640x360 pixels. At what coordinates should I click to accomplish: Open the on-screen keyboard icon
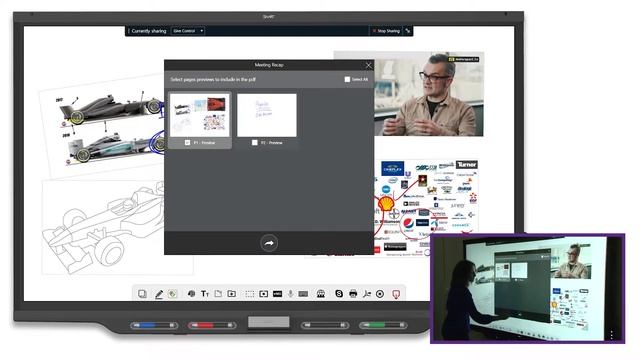303,294
